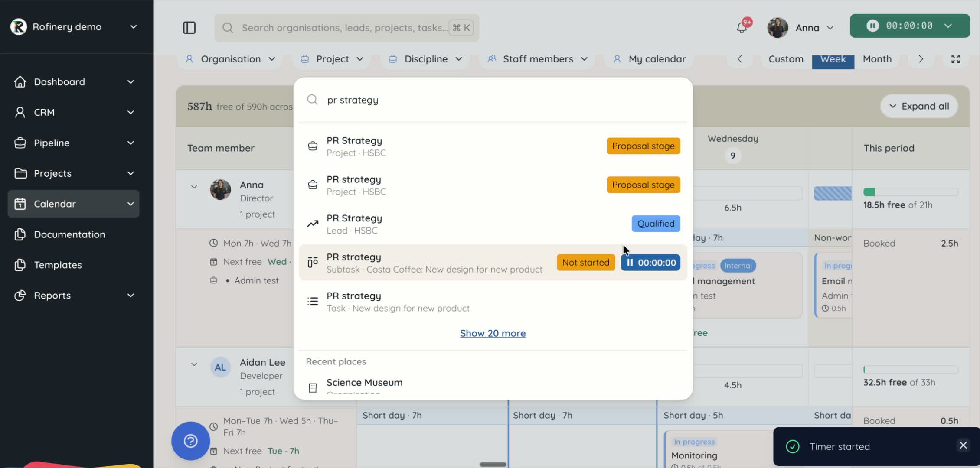Click Rofinery demo logo

tap(19, 26)
